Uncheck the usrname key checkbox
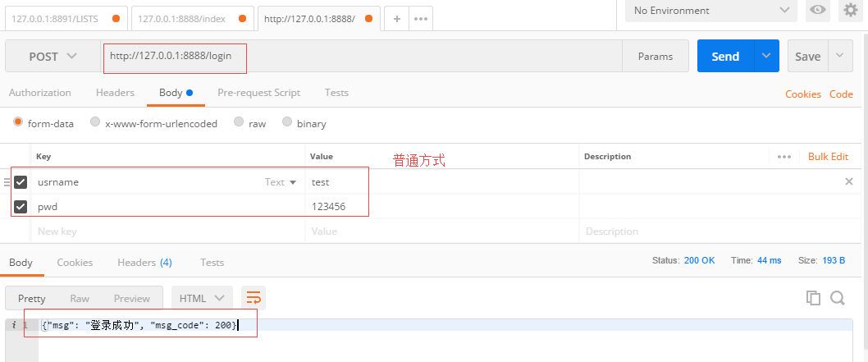 (x=21, y=182)
